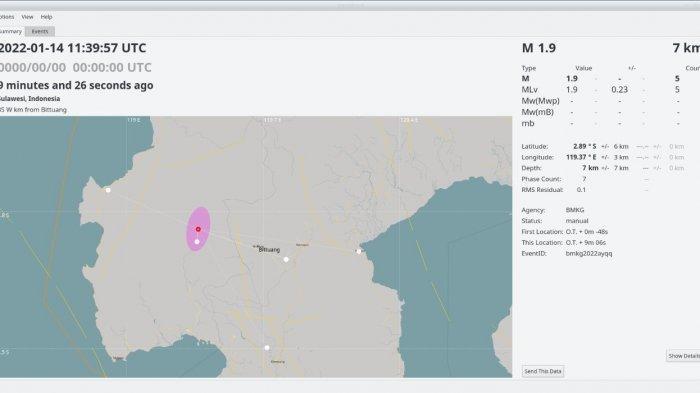Click the 'Value' column header in magnitude table
This screenshot has width=700, height=393.
583,68
